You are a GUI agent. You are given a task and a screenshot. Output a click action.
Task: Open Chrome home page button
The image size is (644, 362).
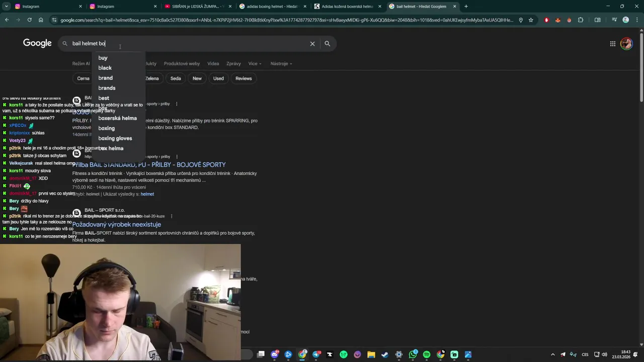coord(41,20)
